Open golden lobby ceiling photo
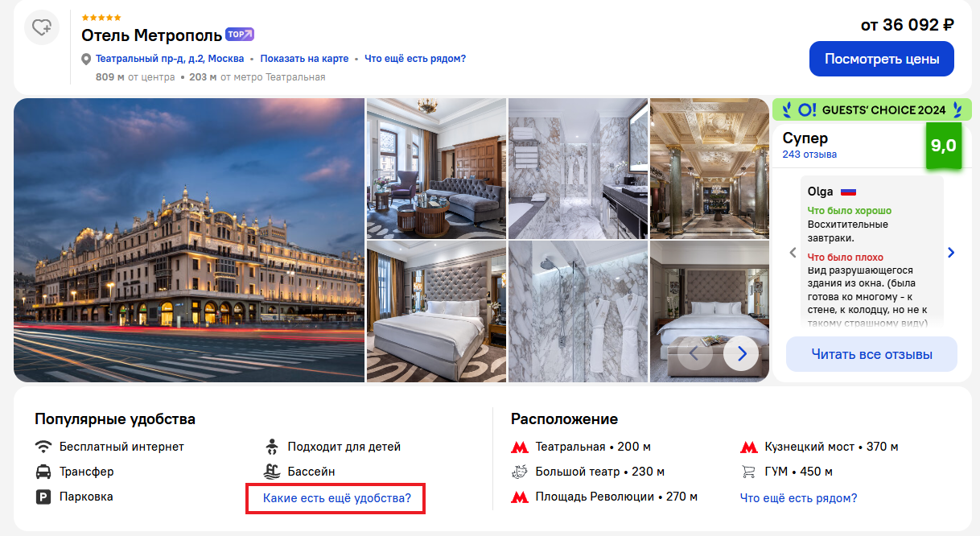This screenshot has width=980, height=536. tap(709, 168)
